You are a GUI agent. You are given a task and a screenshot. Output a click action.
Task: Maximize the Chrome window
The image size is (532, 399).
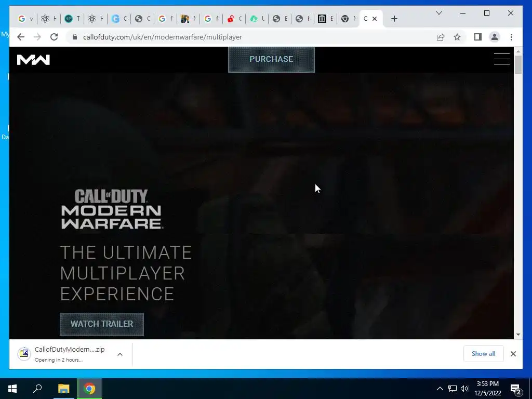click(x=486, y=13)
